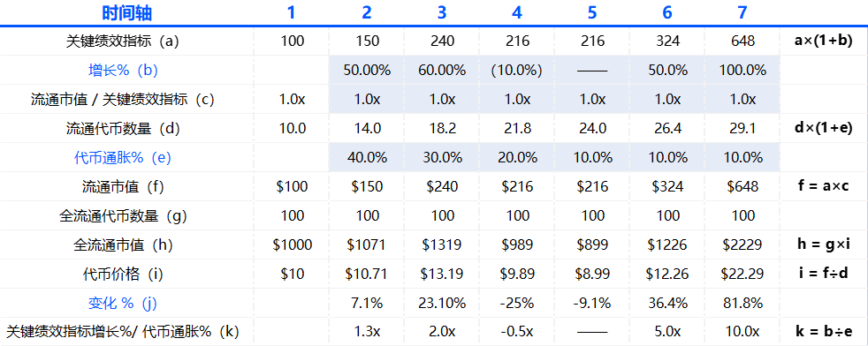Click the $2229 fully diluted value cell
Viewport: 868px width, 346px height.
coord(742,244)
